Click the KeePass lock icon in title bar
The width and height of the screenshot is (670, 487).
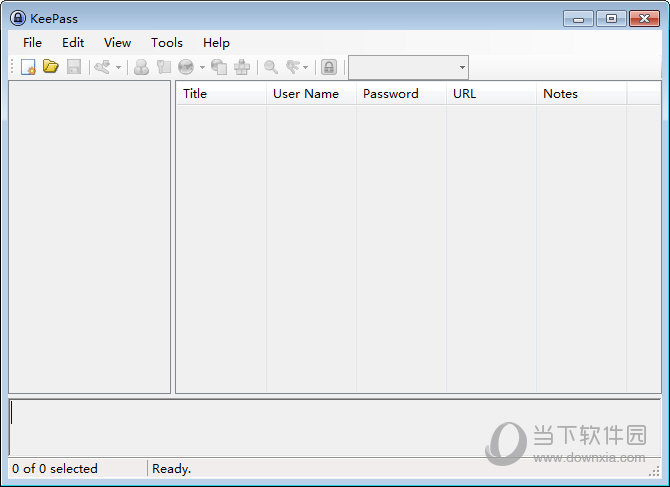[18, 18]
